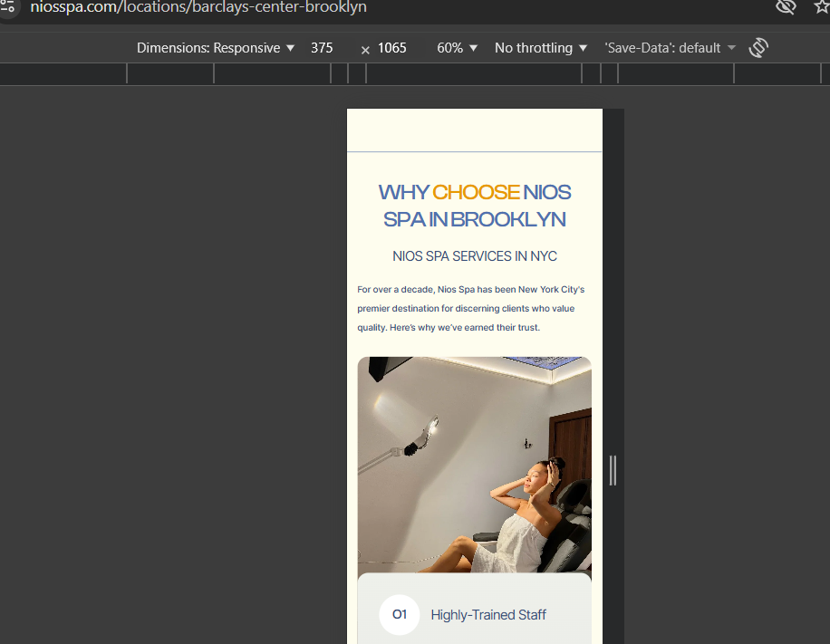Open the Dimensions: Responsive dropdown
Image resolution: width=830 pixels, height=644 pixels.
click(x=216, y=48)
